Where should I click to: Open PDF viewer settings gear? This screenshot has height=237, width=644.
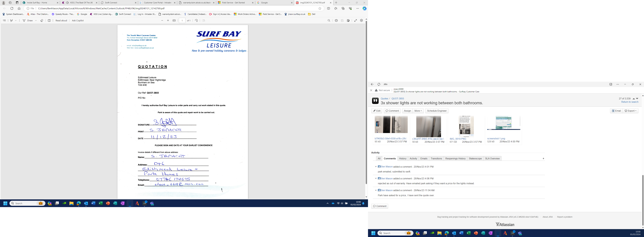pyautogui.click(x=361, y=21)
